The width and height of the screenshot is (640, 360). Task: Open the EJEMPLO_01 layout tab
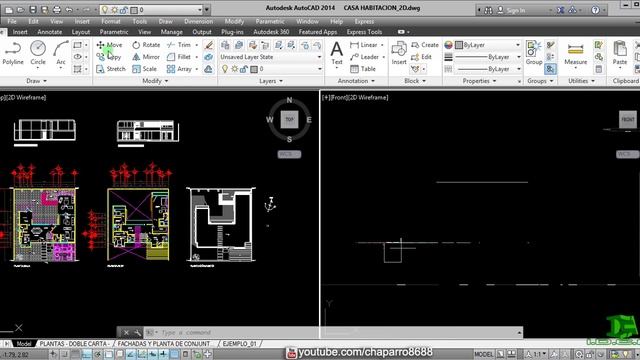pyautogui.click(x=239, y=344)
